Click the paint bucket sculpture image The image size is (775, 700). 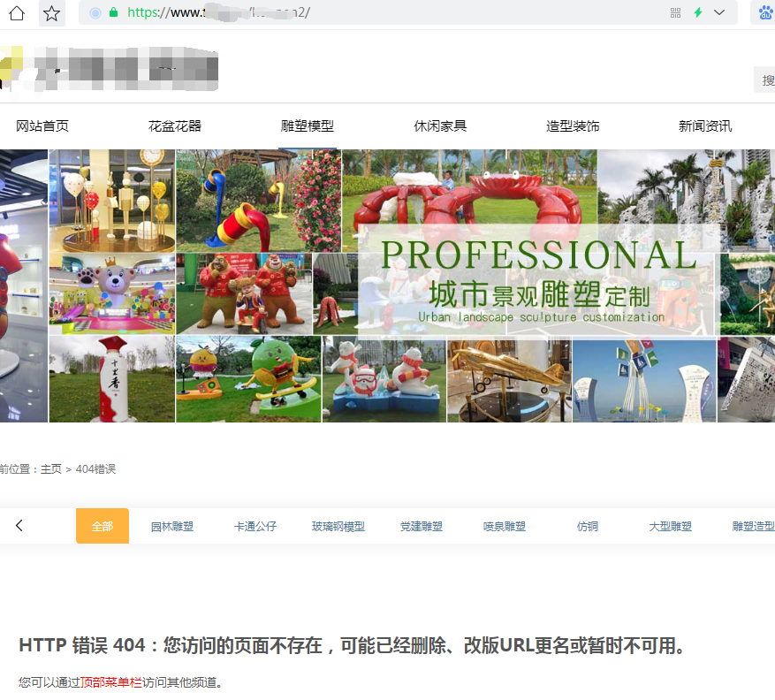click(x=259, y=201)
